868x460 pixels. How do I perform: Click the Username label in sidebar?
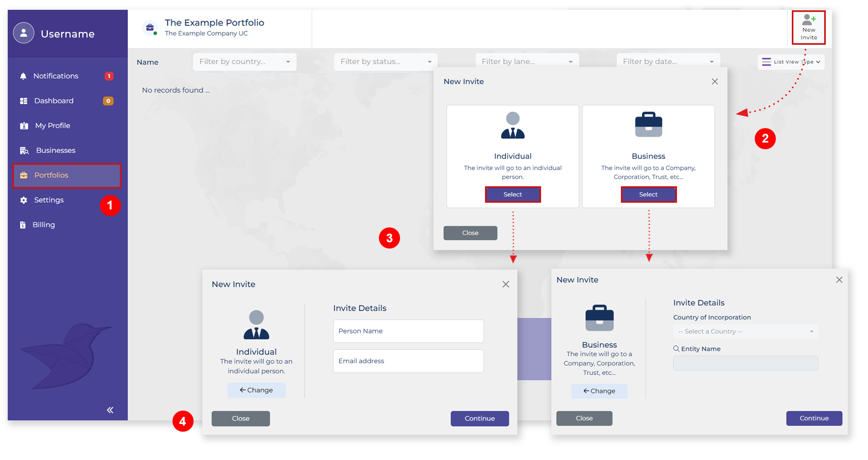point(67,34)
